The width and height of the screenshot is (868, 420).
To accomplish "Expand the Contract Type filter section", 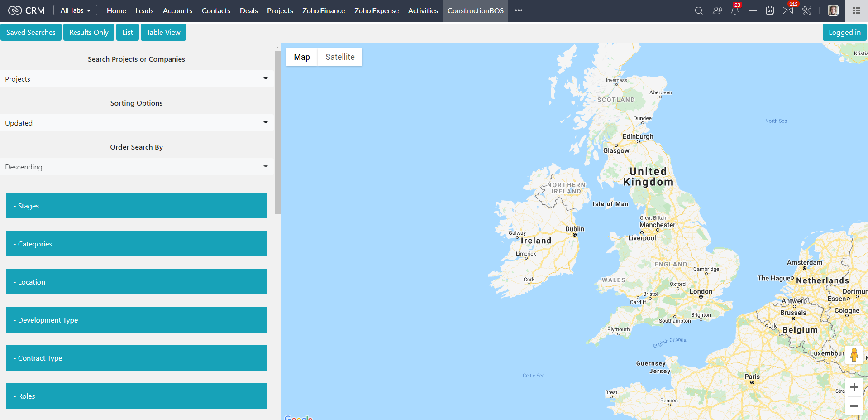I will [x=136, y=358].
